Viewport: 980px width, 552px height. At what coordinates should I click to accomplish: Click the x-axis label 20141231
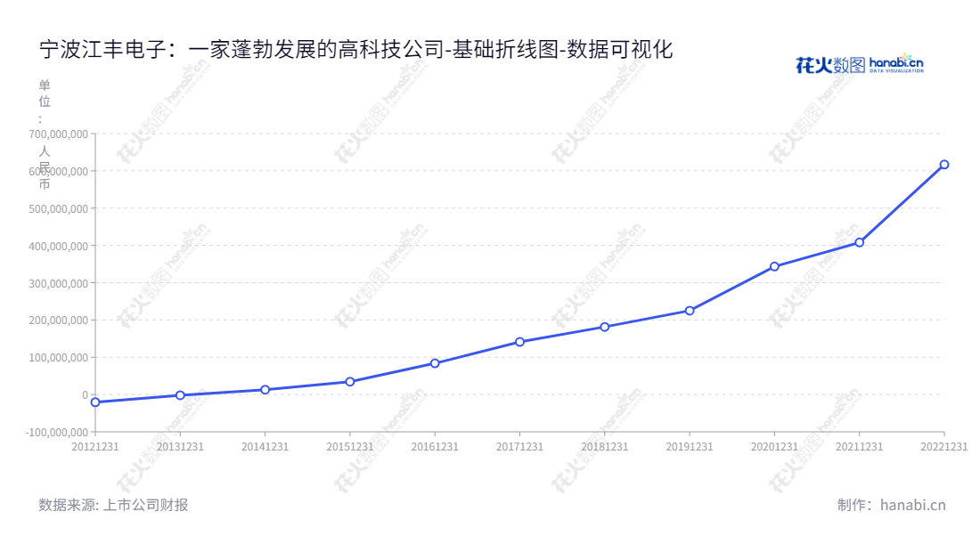[x=265, y=446]
